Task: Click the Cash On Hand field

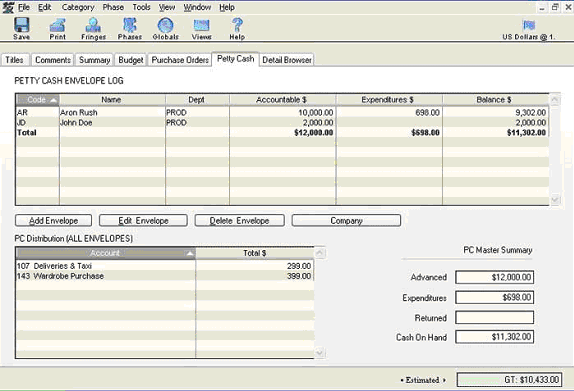Action: (x=495, y=337)
